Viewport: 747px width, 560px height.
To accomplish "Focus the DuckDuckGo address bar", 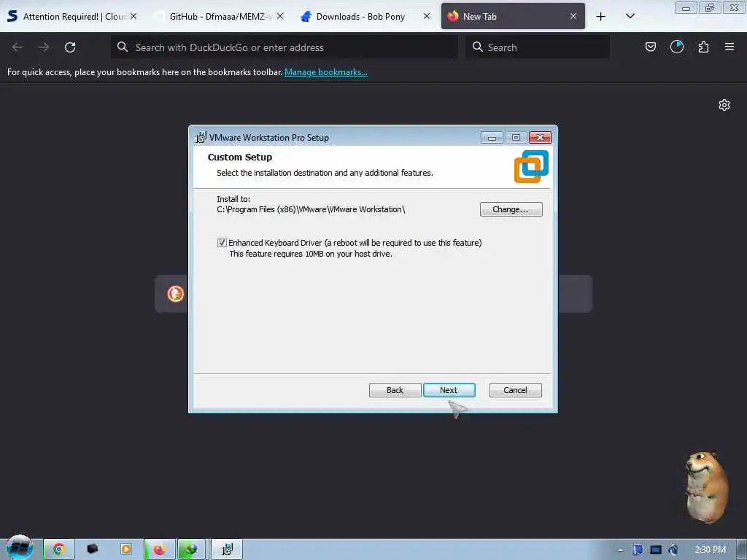I will coord(285,47).
